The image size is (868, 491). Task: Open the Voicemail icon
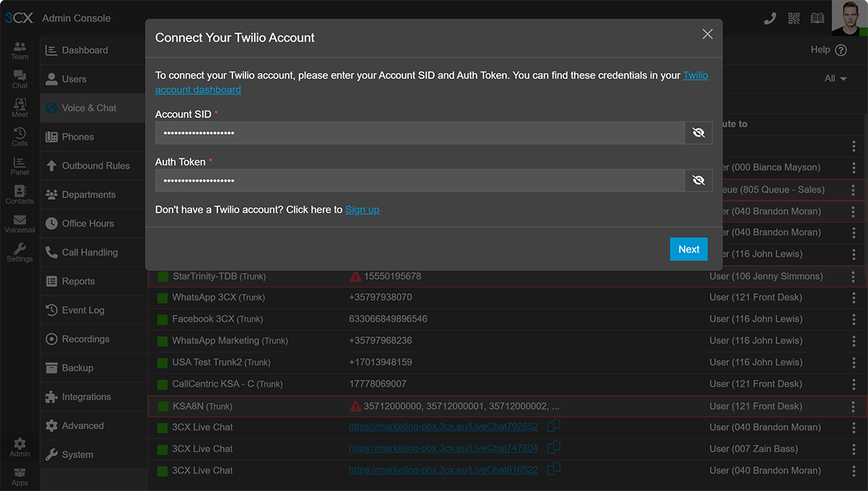[x=19, y=224]
